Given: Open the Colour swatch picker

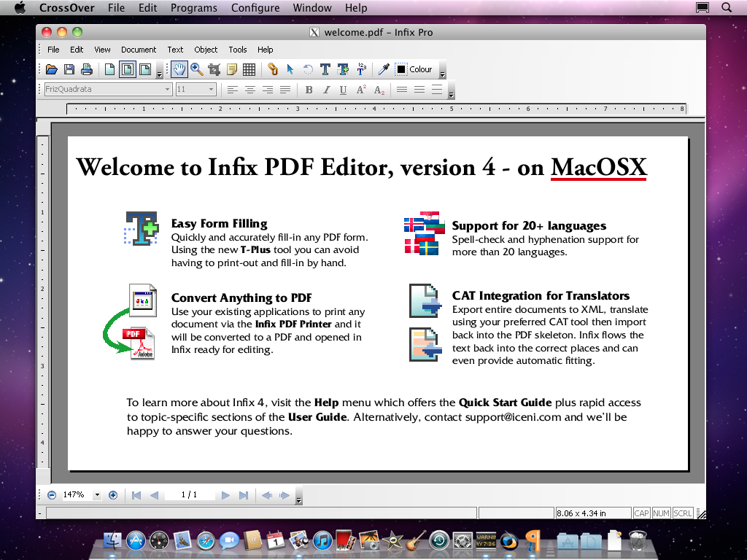Looking at the screenshot, I should point(401,69).
